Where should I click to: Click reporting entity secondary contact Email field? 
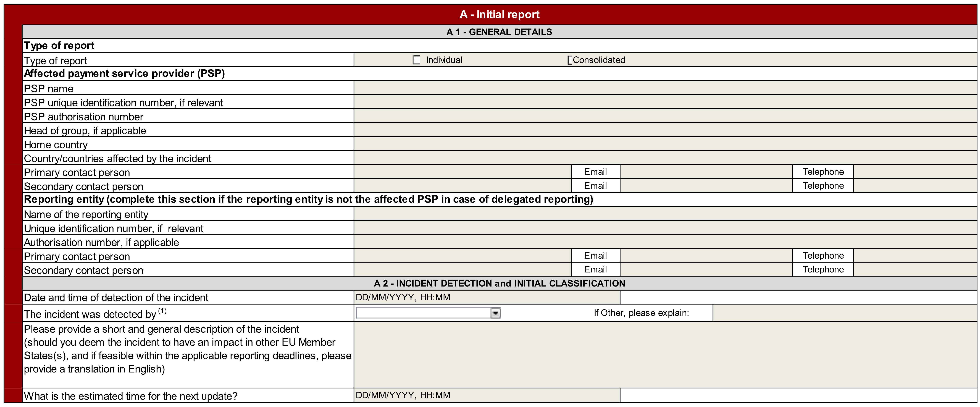[x=706, y=270]
